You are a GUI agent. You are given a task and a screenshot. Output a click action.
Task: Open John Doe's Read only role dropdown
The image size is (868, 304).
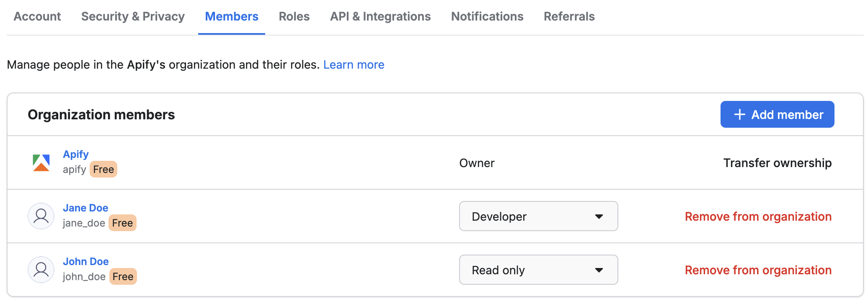(538, 270)
